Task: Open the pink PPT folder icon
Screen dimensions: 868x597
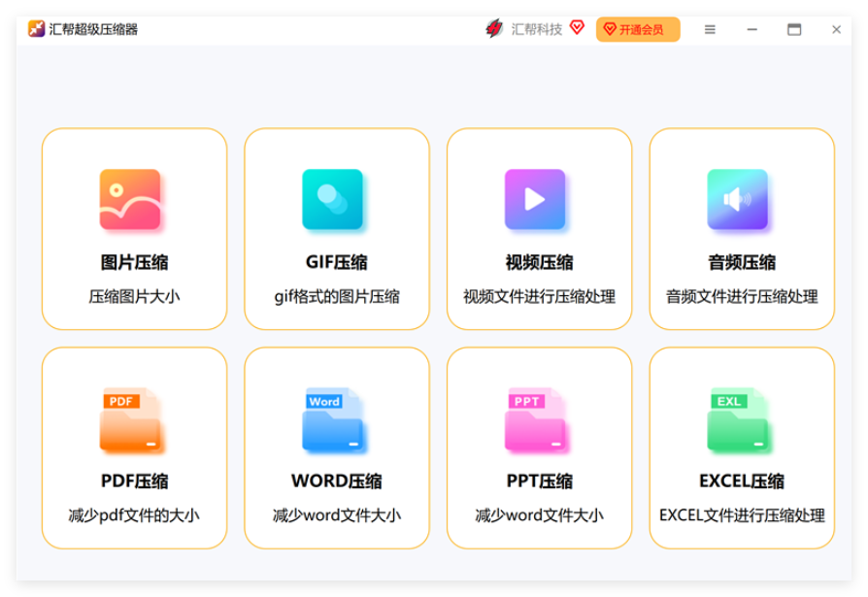Action: (535, 421)
